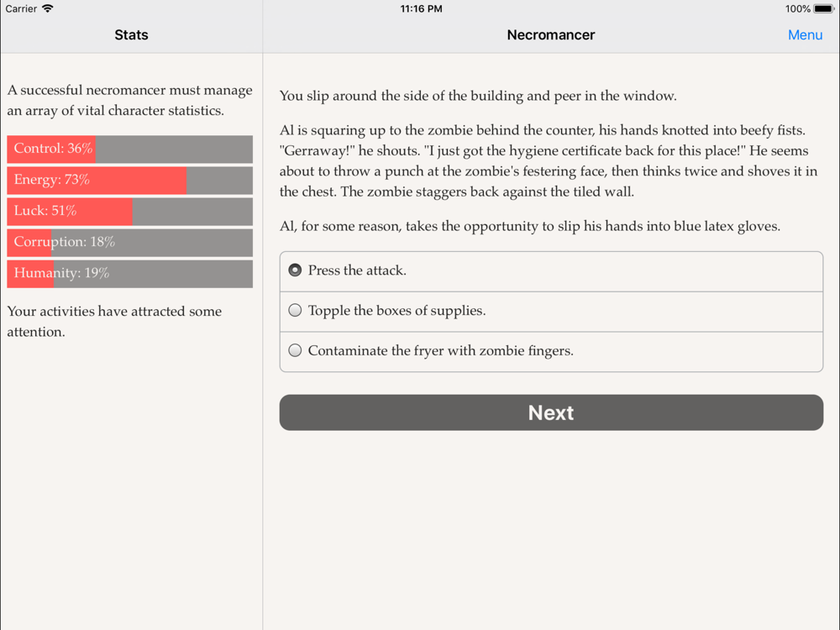Click the Energy 73% stat bar
This screenshot has width=840, height=630.
click(x=129, y=180)
